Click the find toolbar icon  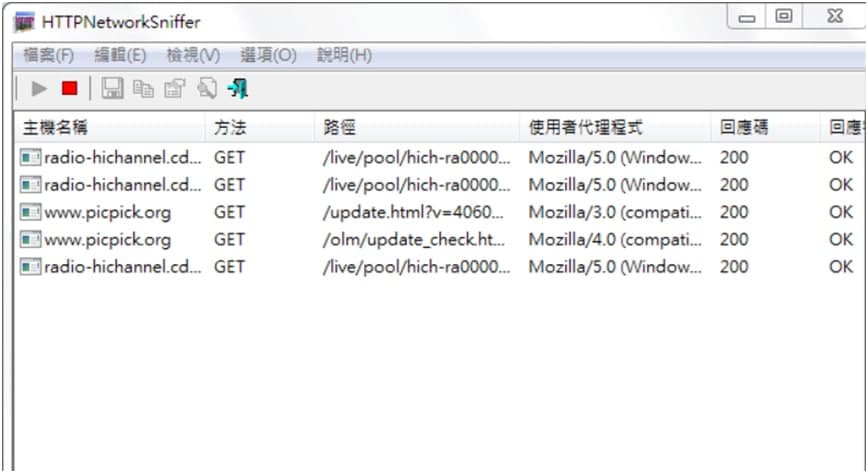click(207, 89)
